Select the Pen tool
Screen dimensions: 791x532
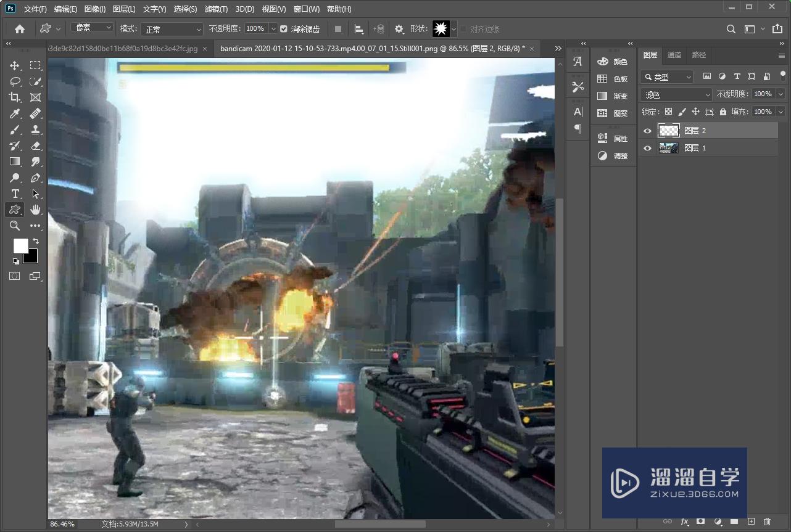pyautogui.click(x=35, y=178)
